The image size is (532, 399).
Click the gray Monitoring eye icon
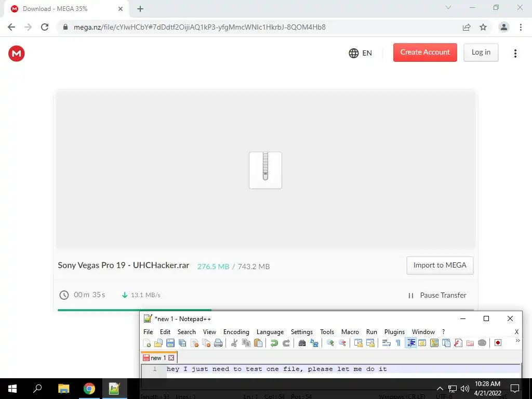[x=482, y=343]
